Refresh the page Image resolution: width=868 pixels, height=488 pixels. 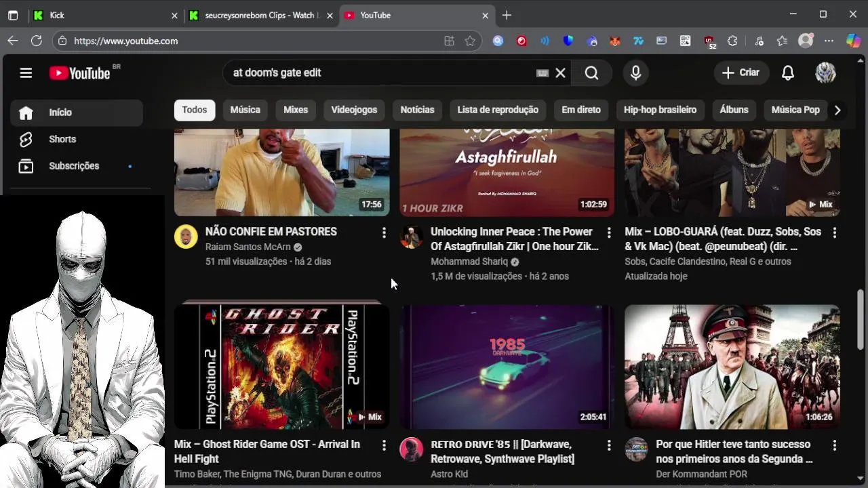click(37, 41)
